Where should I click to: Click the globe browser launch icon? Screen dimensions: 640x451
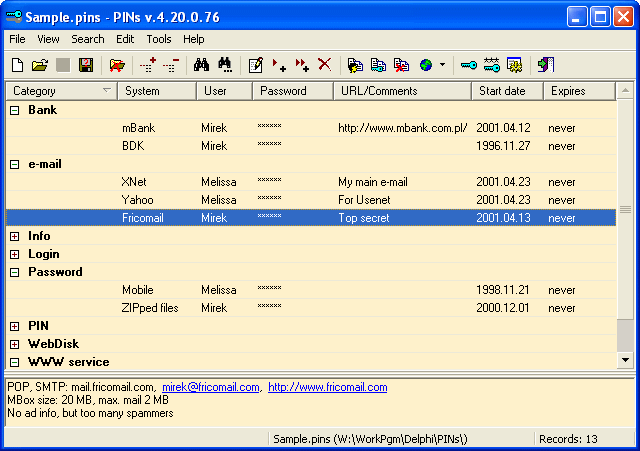coord(426,65)
